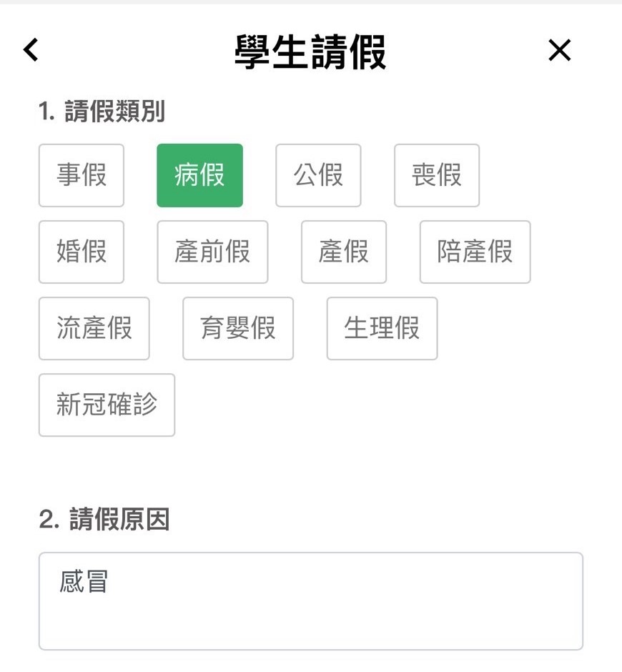Select the 事假 leave type
Screen dimensions: 622x672
point(82,175)
